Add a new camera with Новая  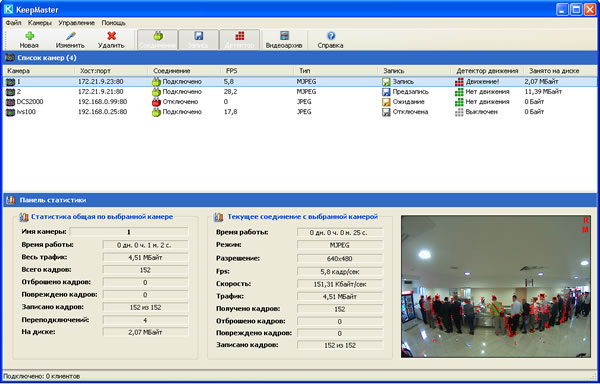pyautogui.click(x=29, y=40)
